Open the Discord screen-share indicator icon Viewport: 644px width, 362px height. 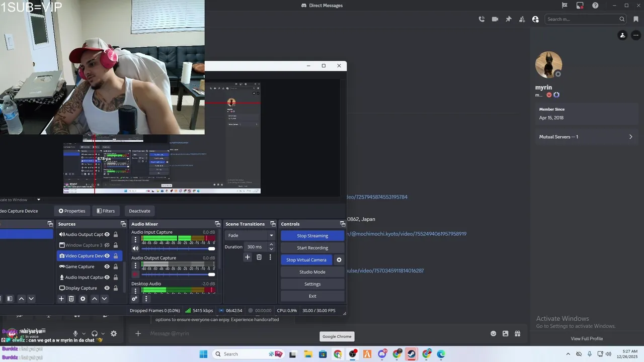[580, 6]
